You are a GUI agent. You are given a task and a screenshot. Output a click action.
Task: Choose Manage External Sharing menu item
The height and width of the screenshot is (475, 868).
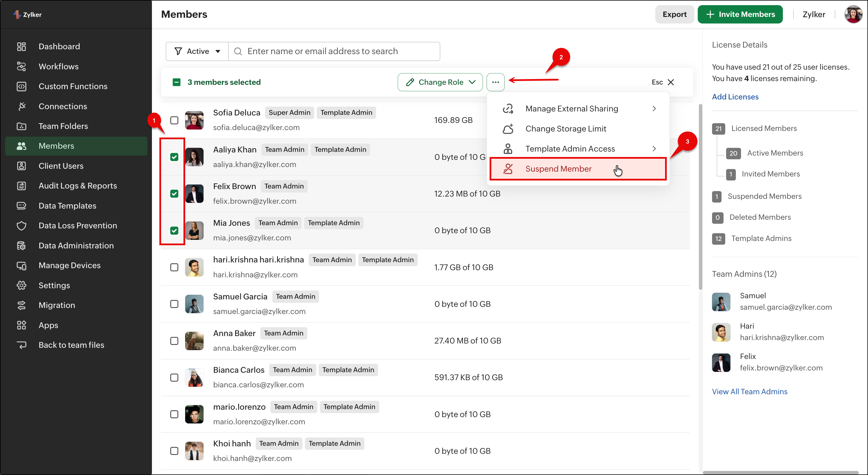coord(578,109)
